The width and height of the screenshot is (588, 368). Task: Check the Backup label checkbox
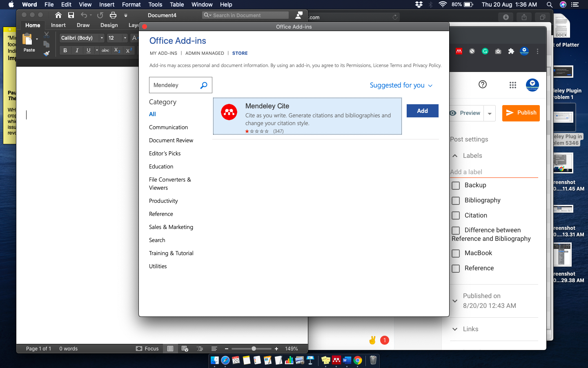coord(456,186)
